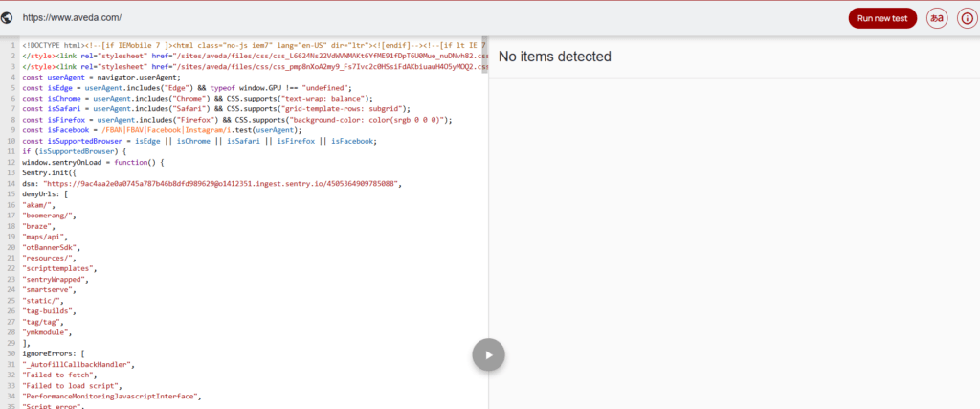This screenshot has width=980, height=409.
Task: Click the language switch あa icon
Action: pyautogui.click(x=936, y=18)
